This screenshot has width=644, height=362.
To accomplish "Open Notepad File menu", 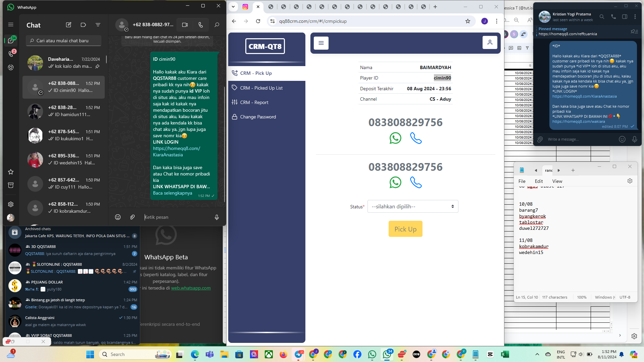I will [522, 181].
